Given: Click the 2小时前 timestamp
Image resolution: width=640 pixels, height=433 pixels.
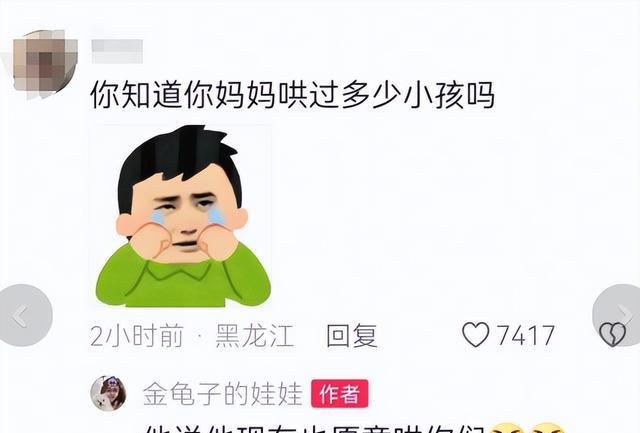Looking at the screenshot, I should coord(137,336).
